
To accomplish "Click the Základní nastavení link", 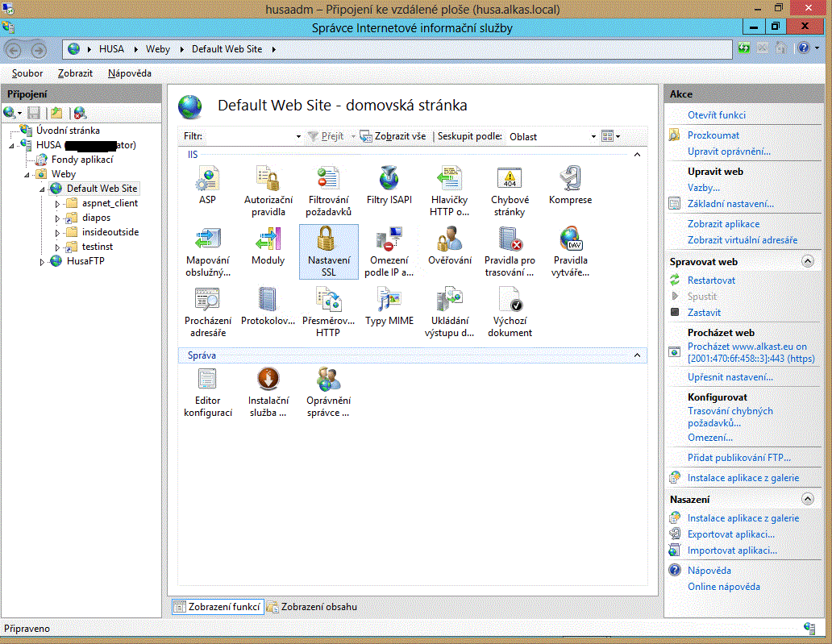I will tap(730, 204).
